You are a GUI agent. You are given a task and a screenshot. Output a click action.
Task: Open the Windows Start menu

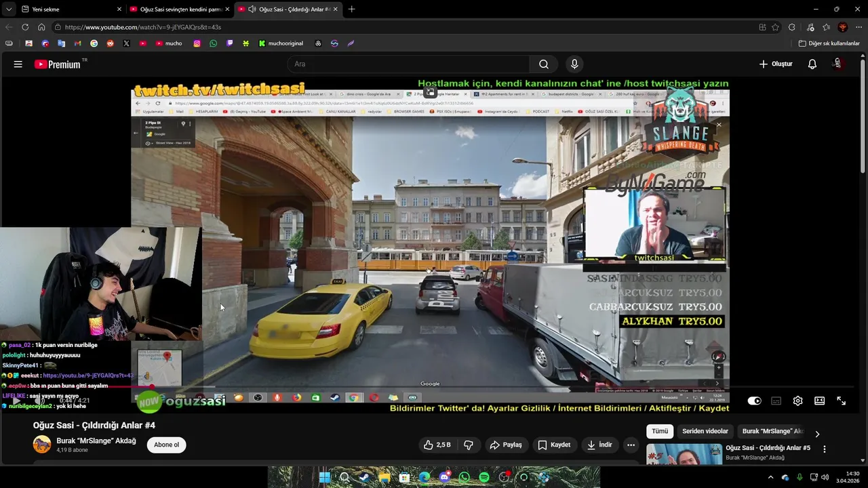(325, 477)
